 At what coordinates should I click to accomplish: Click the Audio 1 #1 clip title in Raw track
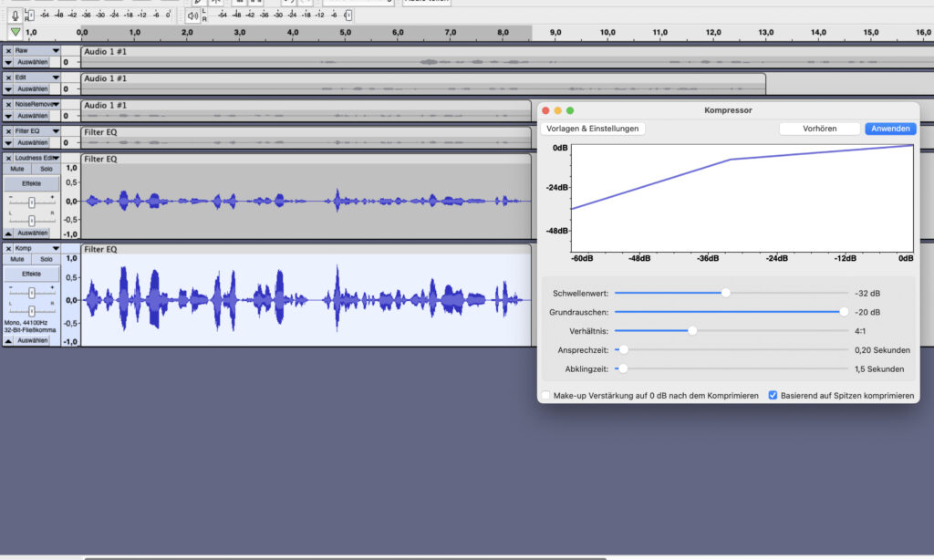click(106, 52)
